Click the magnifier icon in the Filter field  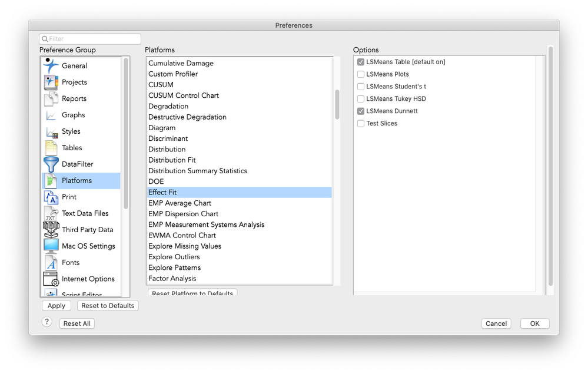45,39
